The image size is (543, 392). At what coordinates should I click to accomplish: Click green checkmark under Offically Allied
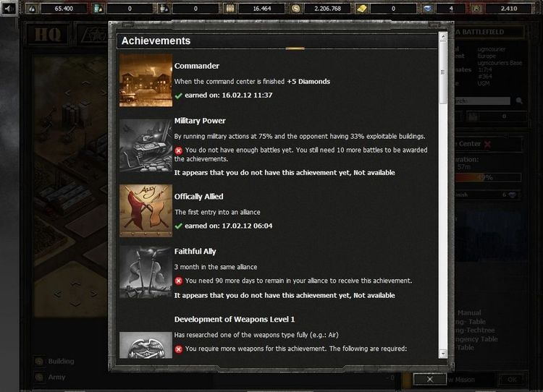pos(178,226)
